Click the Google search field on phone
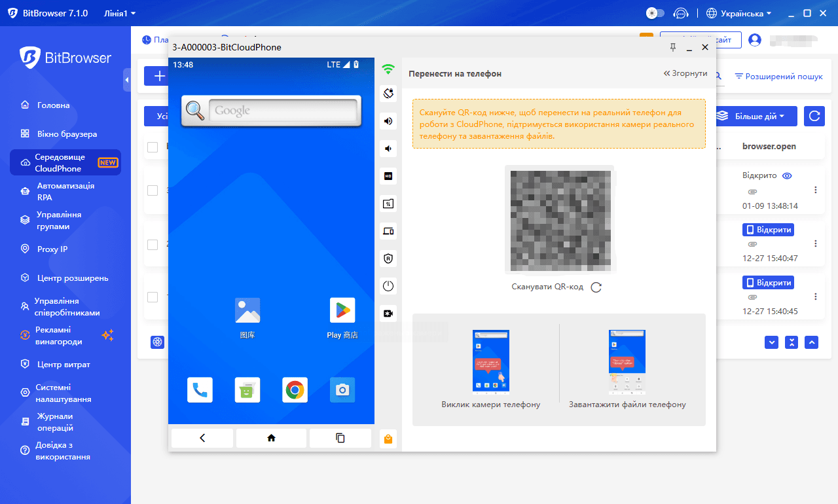Image resolution: width=838 pixels, height=504 pixels. [x=283, y=111]
